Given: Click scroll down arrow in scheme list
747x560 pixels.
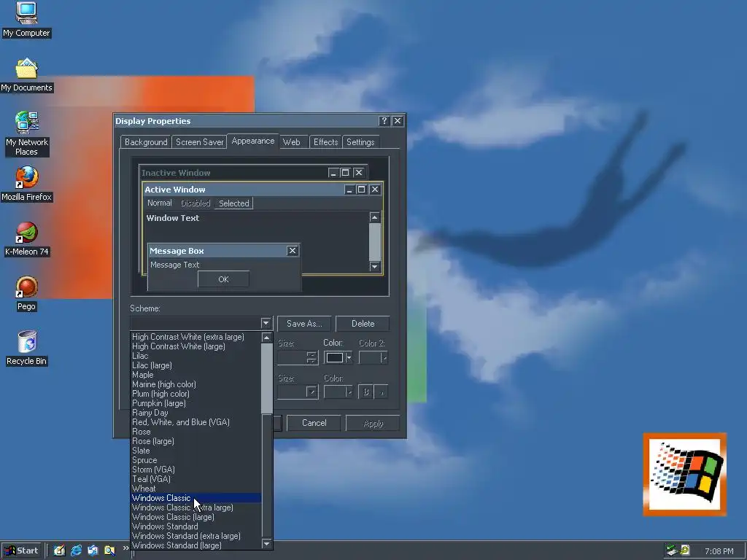Looking at the screenshot, I should [x=267, y=543].
